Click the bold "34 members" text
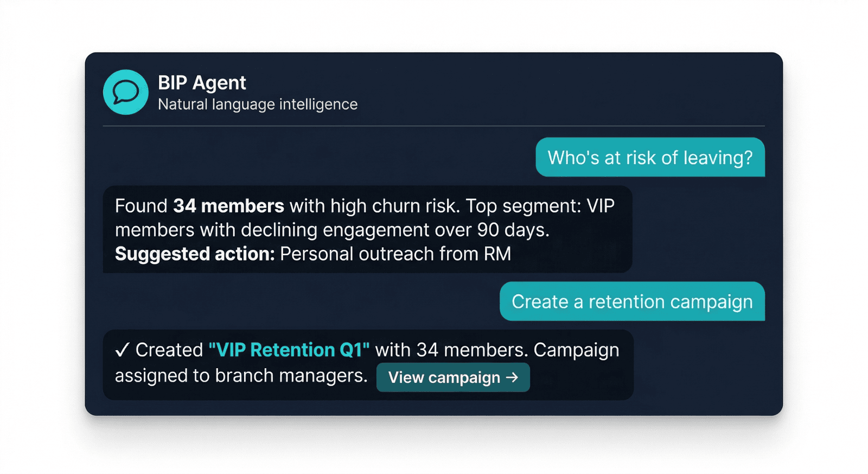868x474 pixels. [x=228, y=206]
